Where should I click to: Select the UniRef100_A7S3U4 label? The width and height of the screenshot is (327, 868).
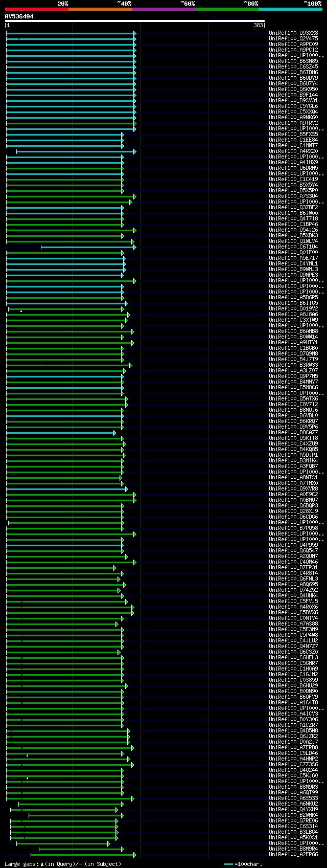[x=293, y=196]
